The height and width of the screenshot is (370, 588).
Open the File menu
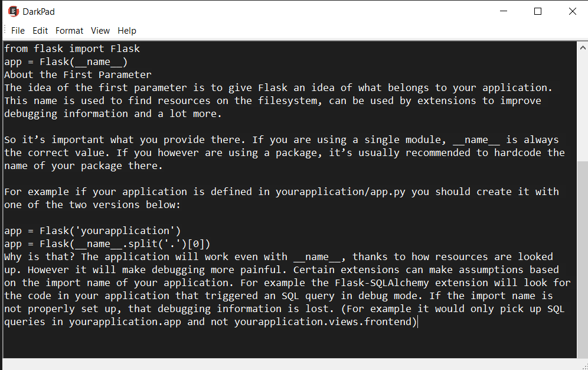coord(18,31)
